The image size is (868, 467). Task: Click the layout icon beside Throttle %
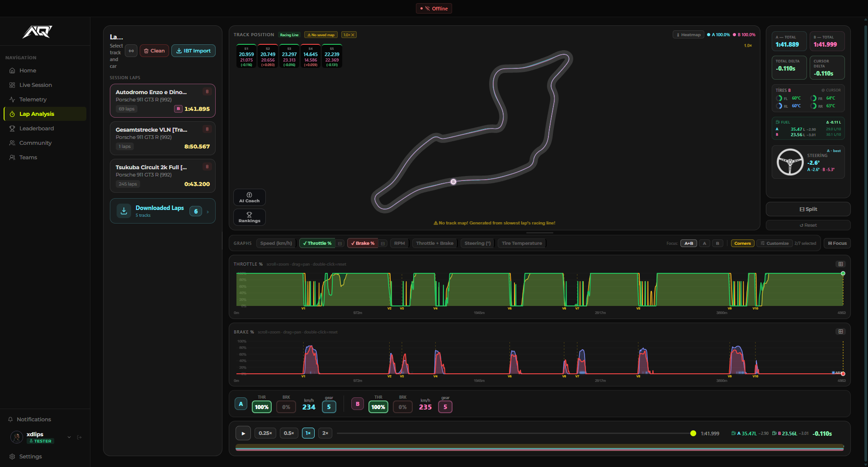click(x=340, y=243)
